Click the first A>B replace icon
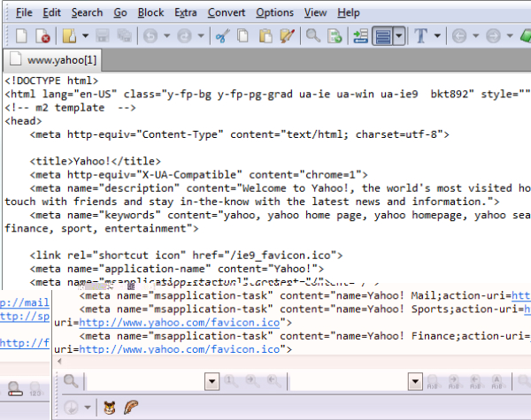The image size is (531, 420). 433,381
